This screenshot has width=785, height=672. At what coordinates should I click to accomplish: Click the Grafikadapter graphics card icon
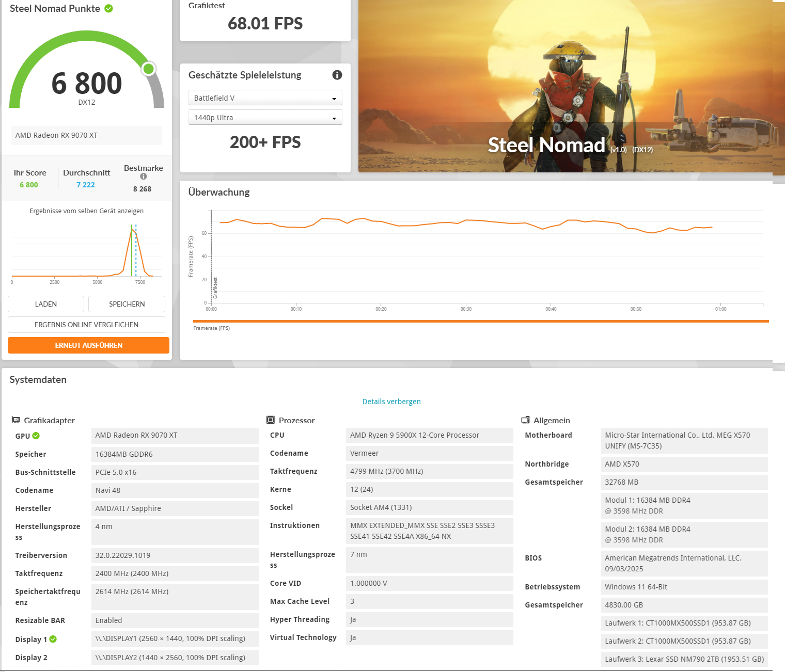[18, 420]
